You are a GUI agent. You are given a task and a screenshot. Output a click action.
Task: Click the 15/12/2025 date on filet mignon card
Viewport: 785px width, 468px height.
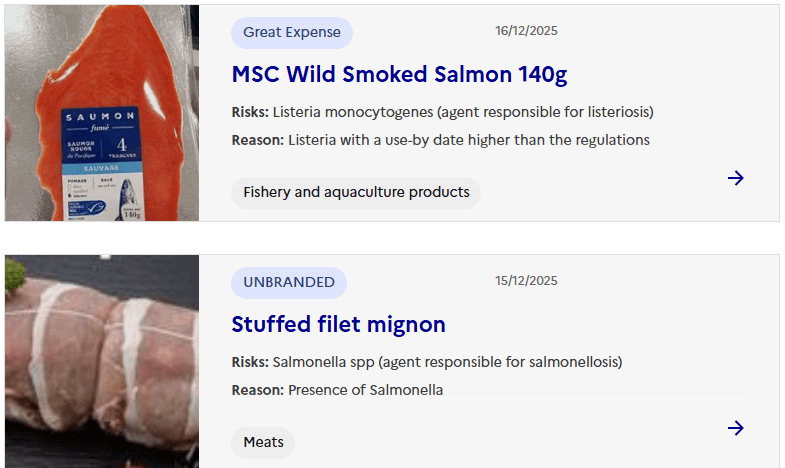point(526,281)
